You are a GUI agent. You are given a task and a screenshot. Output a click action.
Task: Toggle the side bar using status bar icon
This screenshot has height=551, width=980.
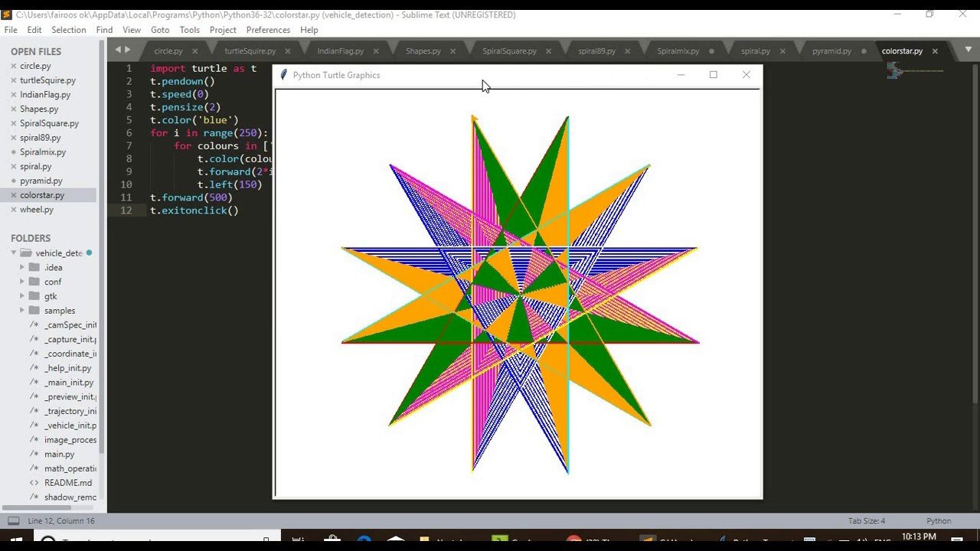(13, 521)
